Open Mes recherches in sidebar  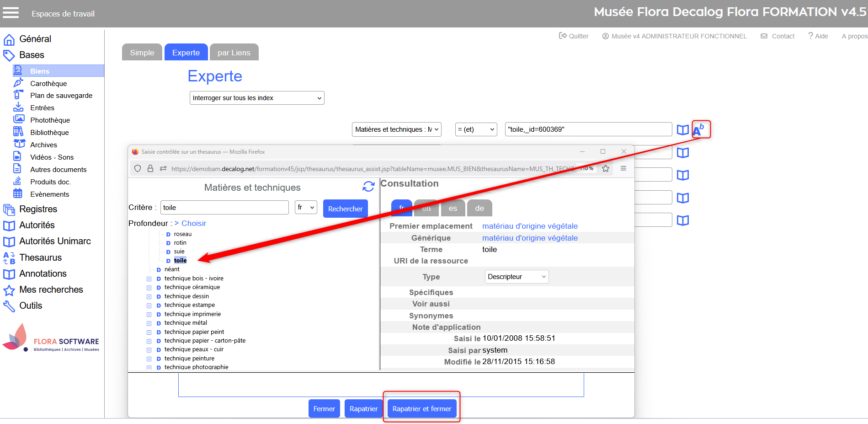point(51,290)
